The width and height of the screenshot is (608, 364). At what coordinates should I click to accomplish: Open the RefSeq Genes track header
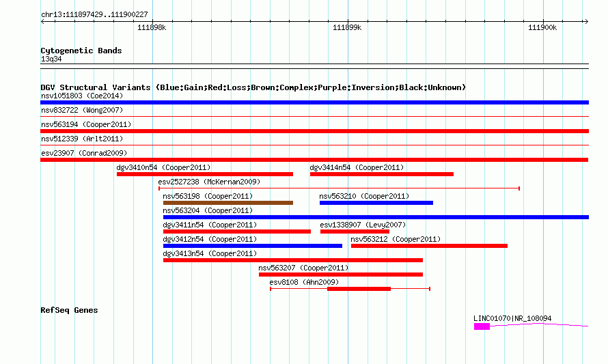(x=69, y=310)
